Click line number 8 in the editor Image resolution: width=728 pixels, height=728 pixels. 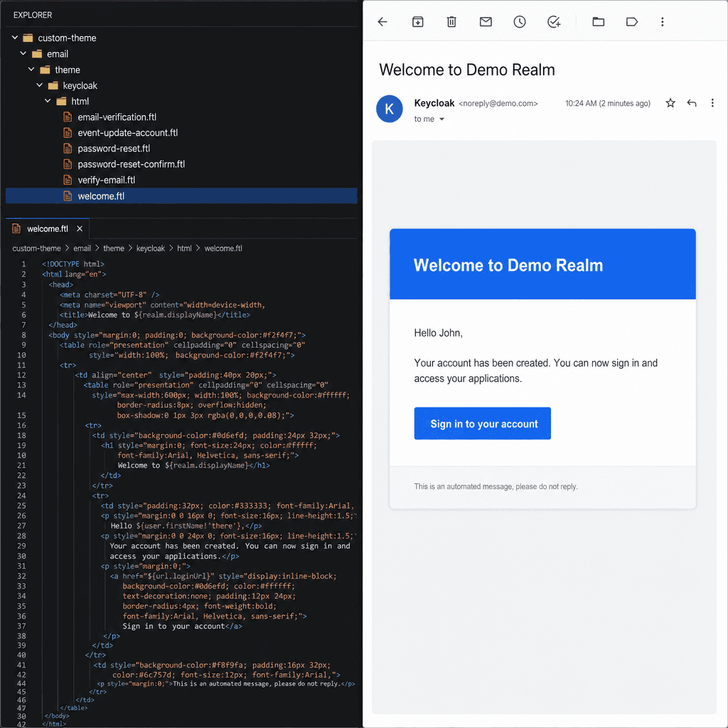(23, 336)
